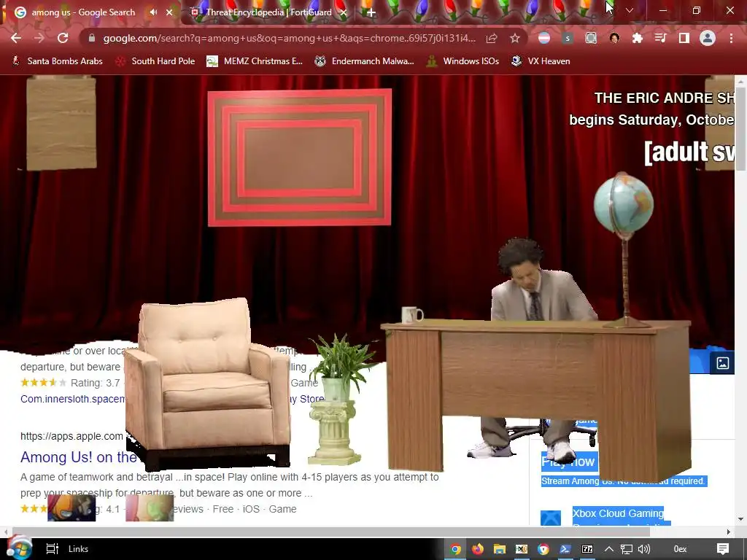Click the orange Among Us thumbnail image
Screen dimensions: 747x560
71,507
